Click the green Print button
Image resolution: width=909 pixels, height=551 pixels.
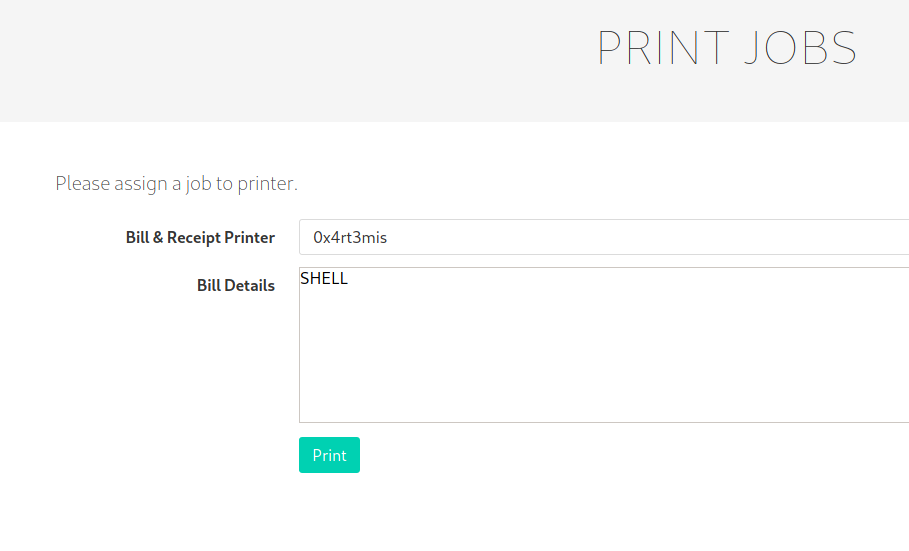point(329,455)
